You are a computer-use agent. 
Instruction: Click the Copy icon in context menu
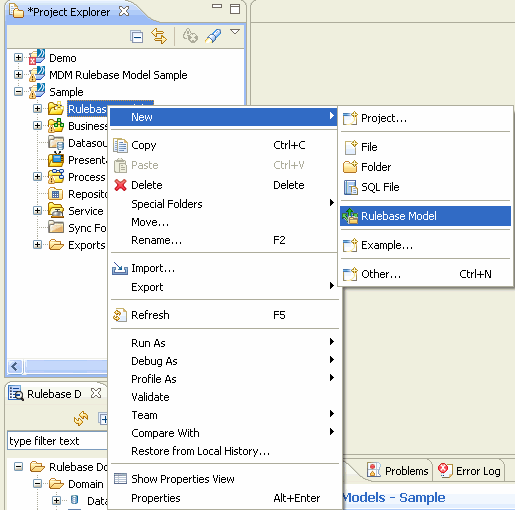pos(120,145)
